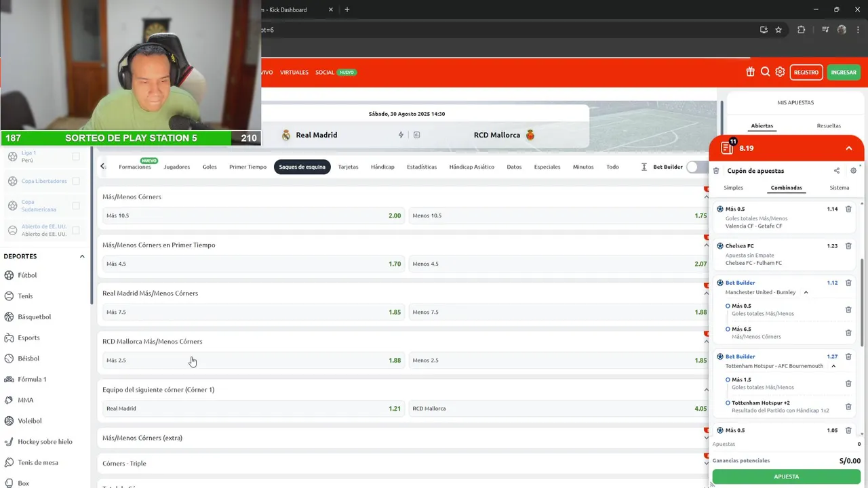Select MMA in the sports list
The height and width of the screenshot is (488, 868).
pos(26,400)
